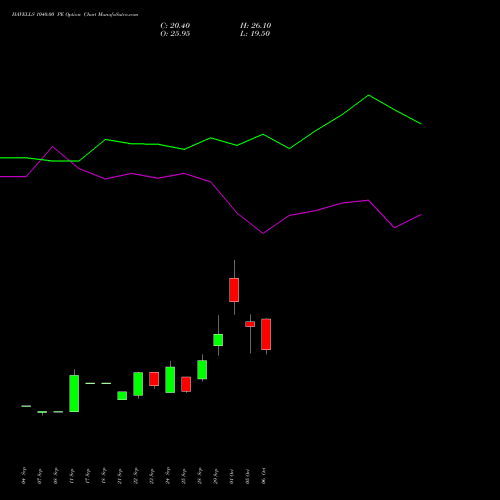
Task: Click the small green candle above 21 Sep
Action: tap(122, 395)
